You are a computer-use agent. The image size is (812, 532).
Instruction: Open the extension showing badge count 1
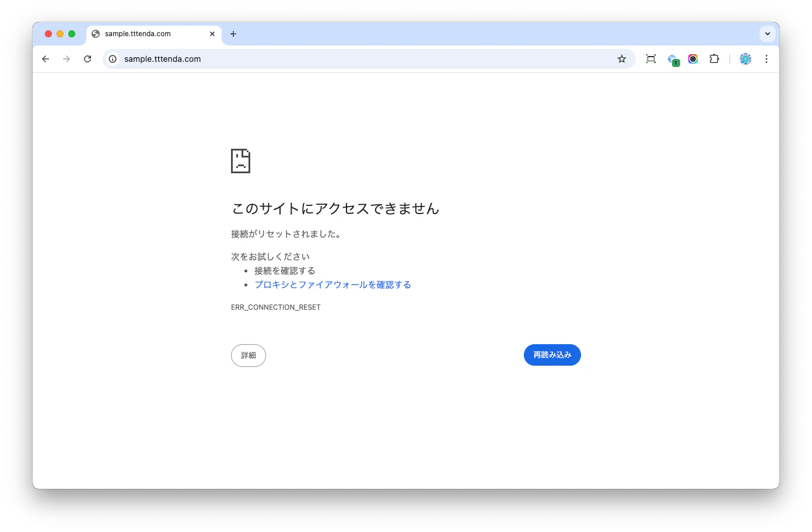(x=674, y=59)
